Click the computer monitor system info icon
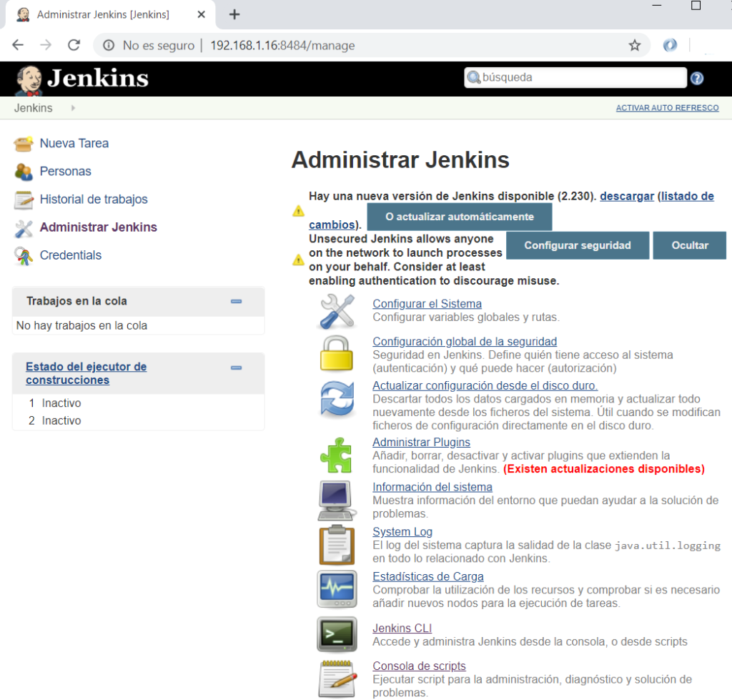The image size is (732, 700). (337, 500)
